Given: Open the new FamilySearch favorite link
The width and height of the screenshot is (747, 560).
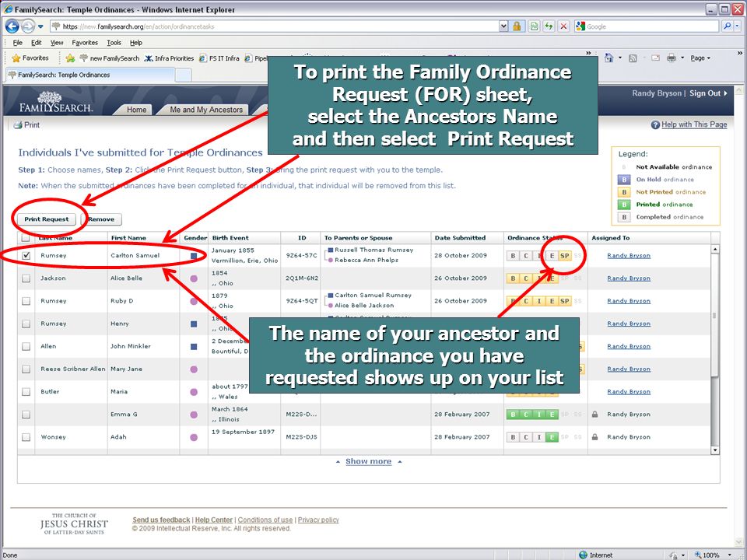Looking at the screenshot, I should (x=109, y=58).
